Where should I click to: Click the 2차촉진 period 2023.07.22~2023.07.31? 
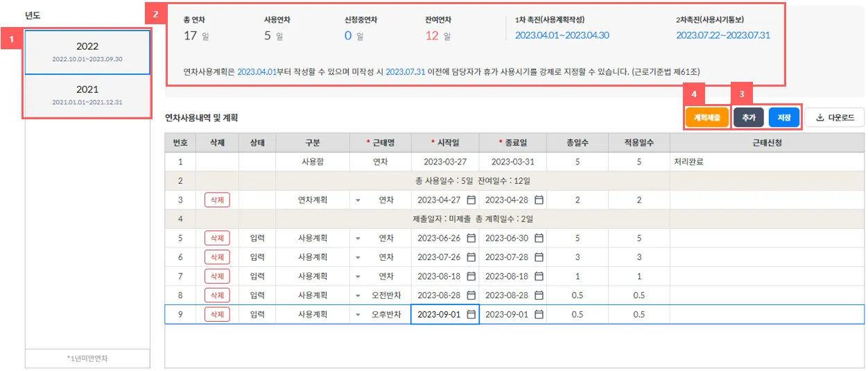723,35
